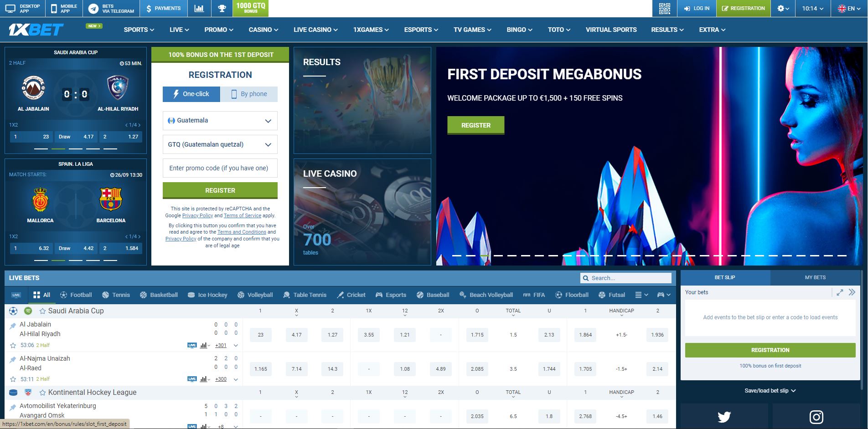Click Register on the Megabonus banner

point(476,125)
